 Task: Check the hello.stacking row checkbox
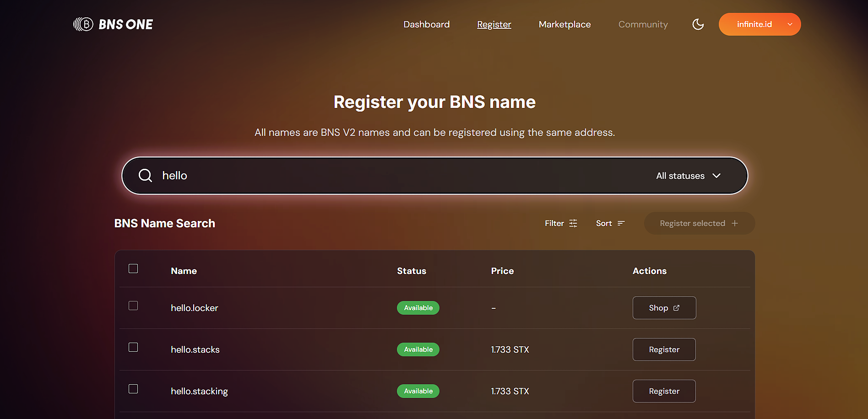pyautogui.click(x=133, y=389)
